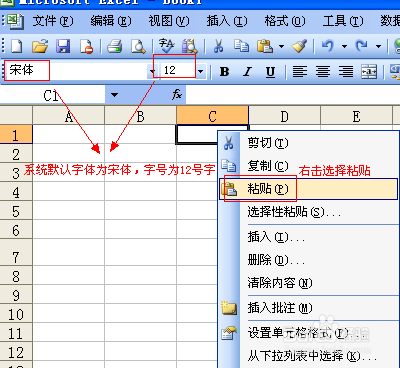Click the Print icon in the toolbar
This screenshot has height=368, width=400.
114,46
